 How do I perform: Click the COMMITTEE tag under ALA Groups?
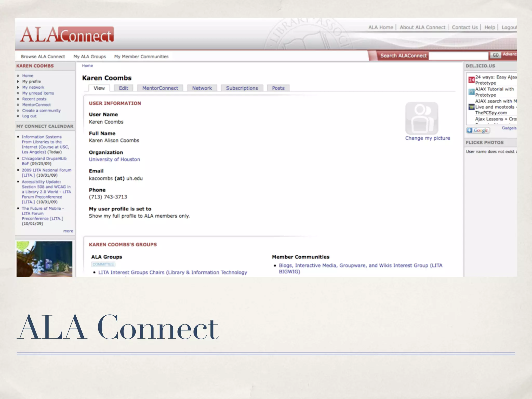pyautogui.click(x=103, y=264)
